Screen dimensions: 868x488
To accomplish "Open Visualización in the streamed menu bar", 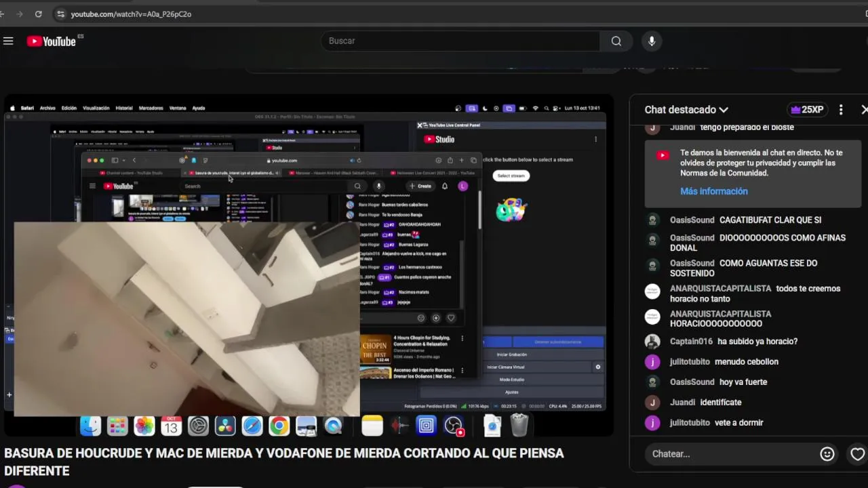I will pos(96,108).
